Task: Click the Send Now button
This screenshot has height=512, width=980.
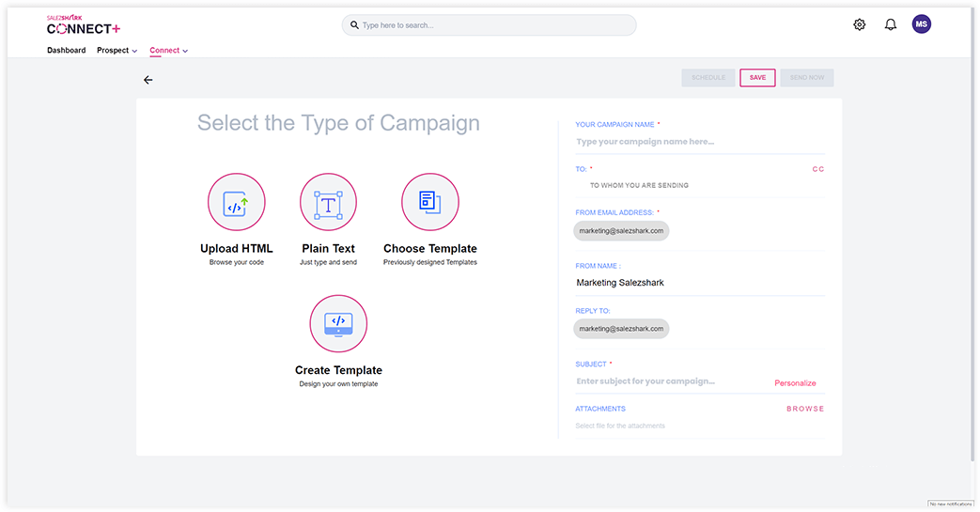Action: tap(806, 78)
